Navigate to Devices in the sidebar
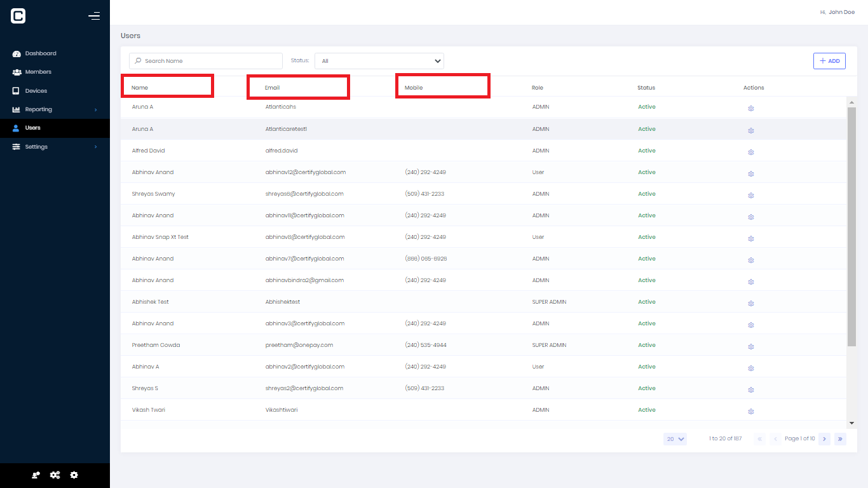This screenshot has width=868, height=488. tap(36, 91)
